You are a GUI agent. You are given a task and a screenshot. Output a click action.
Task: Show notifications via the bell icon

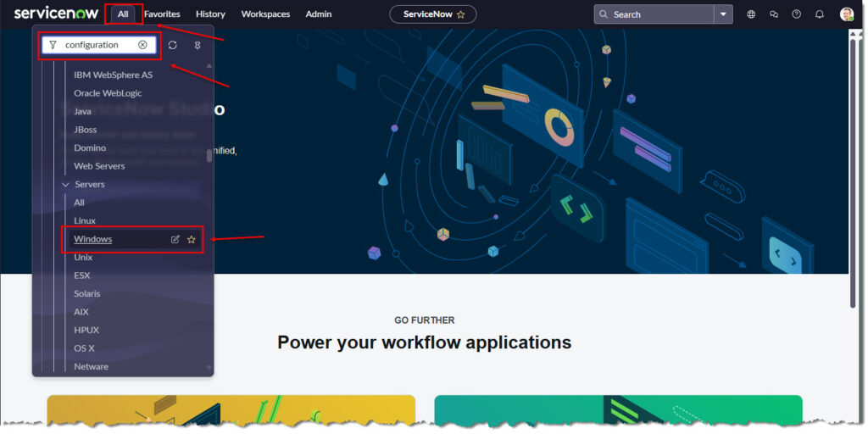tap(819, 14)
